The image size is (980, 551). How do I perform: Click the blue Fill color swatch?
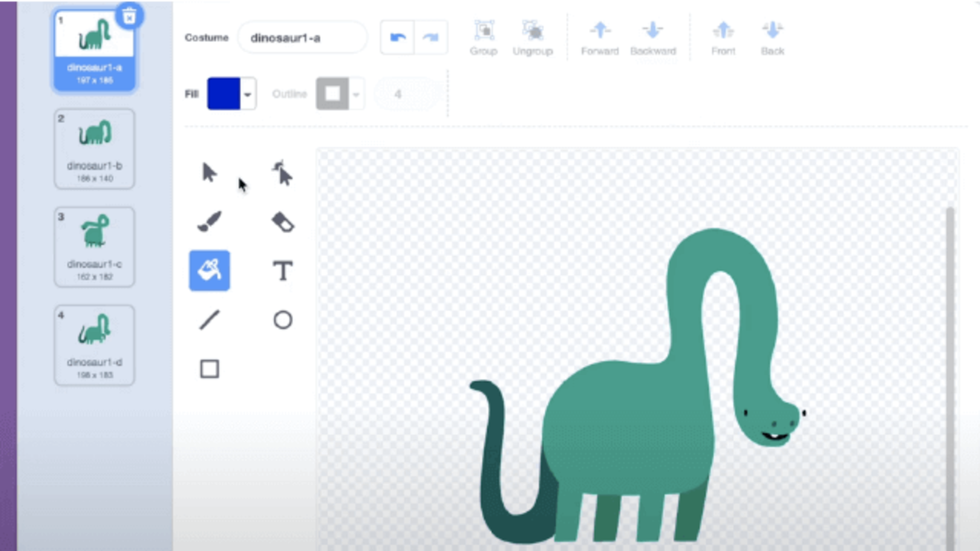click(x=224, y=94)
